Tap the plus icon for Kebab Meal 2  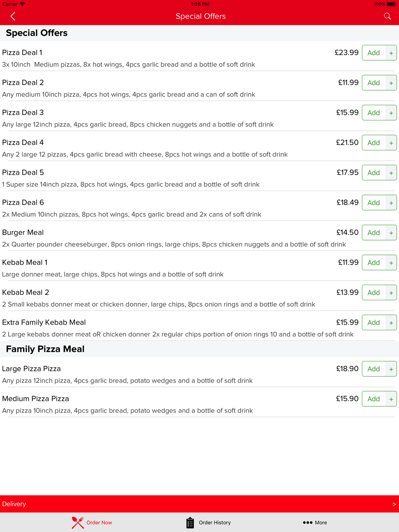pyautogui.click(x=391, y=293)
